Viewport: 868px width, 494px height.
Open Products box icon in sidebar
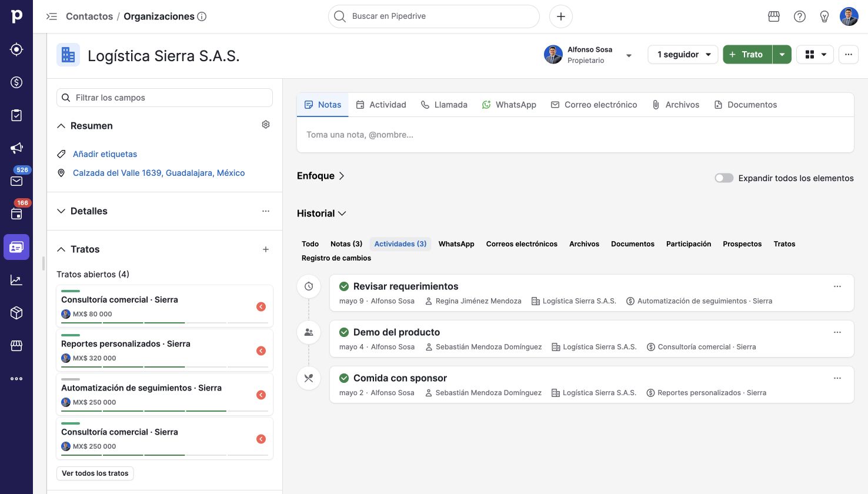click(16, 313)
